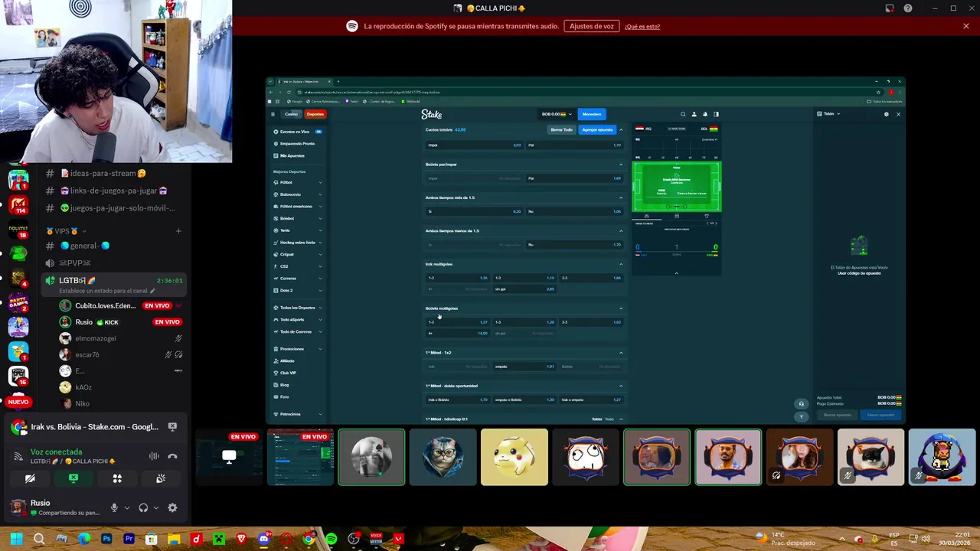Image resolution: width=980 pixels, height=551 pixels.
Task: Toggle noise suppression waveform icon
Action: [x=154, y=456]
